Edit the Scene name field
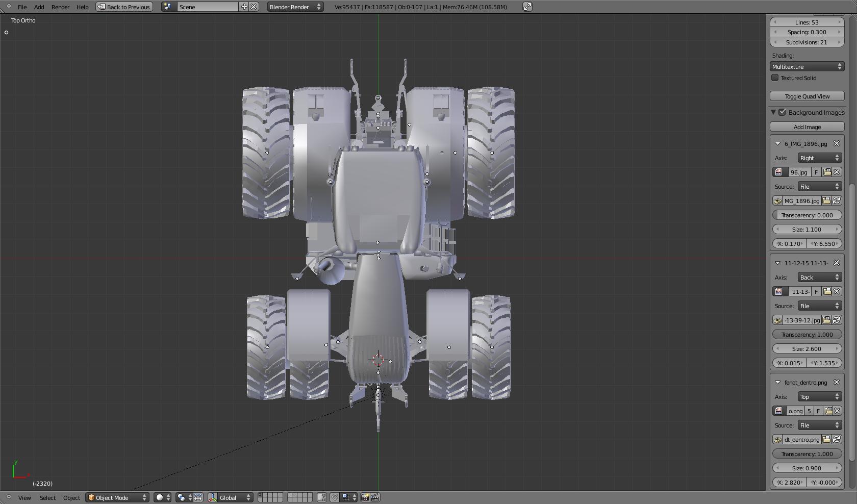This screenshot has width=857, height=504. click(x=208, y=7)
